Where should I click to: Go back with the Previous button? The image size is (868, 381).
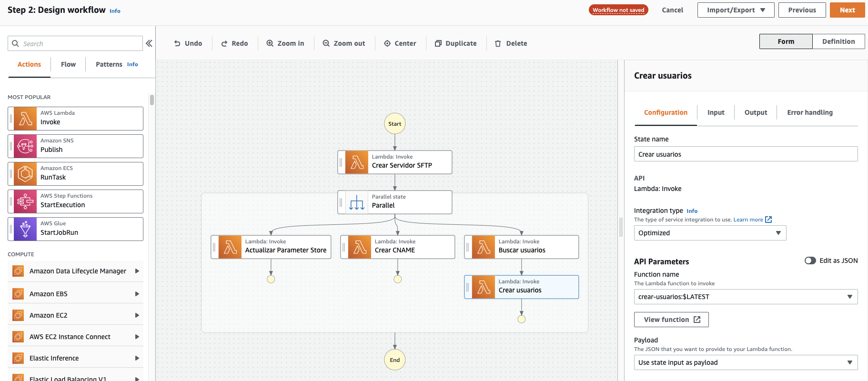[x=802, y=10]
